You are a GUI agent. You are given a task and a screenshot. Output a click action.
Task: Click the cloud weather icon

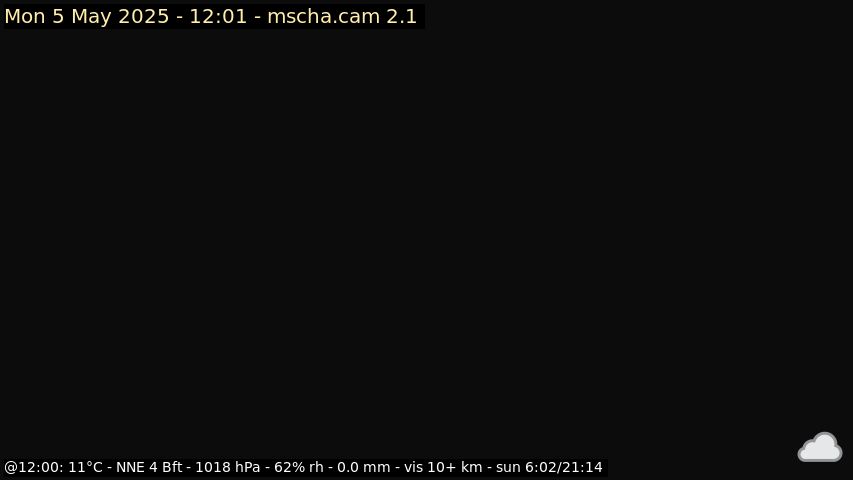(x=820, y=447)
